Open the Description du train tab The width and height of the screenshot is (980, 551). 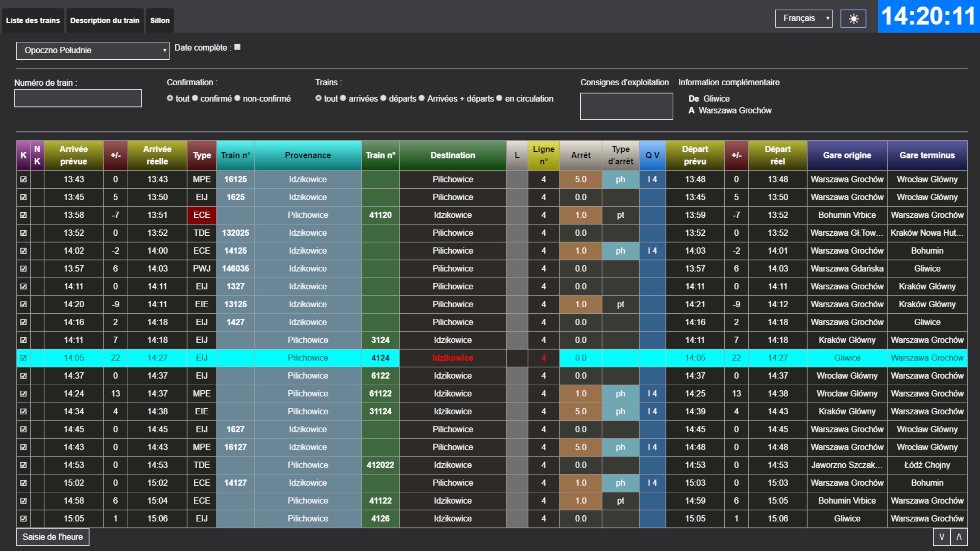tap(105, 20)
